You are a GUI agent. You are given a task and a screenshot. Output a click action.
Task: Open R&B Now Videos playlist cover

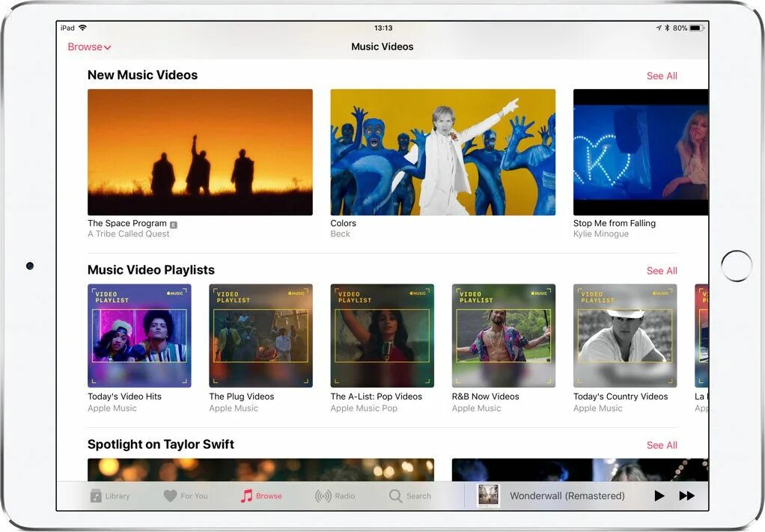[x=504, y=335]
